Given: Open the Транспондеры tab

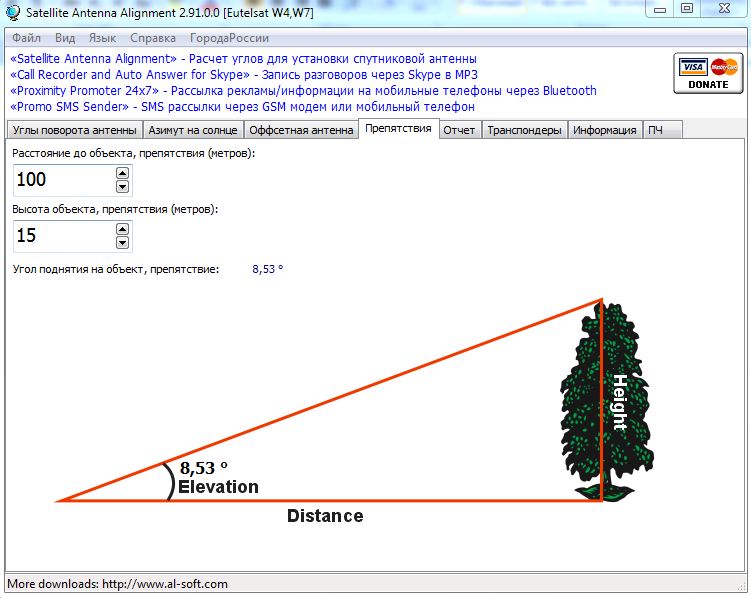Looking at the screenshot, I should (524, 130).
